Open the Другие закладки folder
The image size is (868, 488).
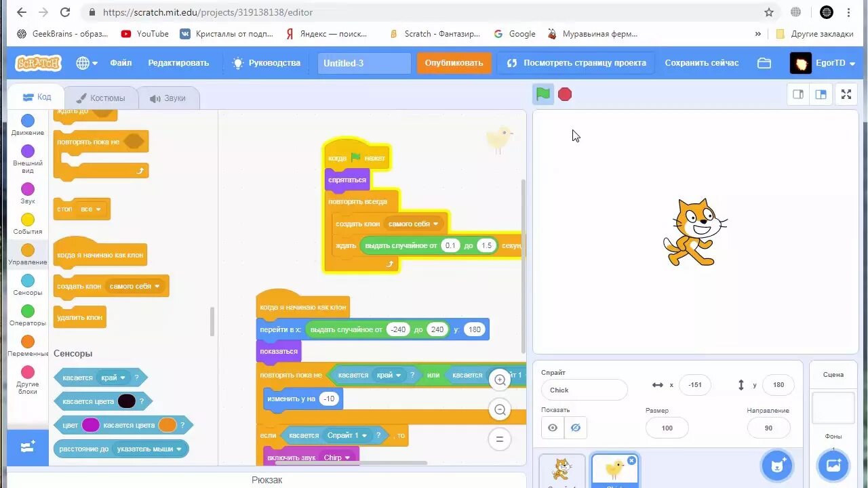tap(814, 34)
